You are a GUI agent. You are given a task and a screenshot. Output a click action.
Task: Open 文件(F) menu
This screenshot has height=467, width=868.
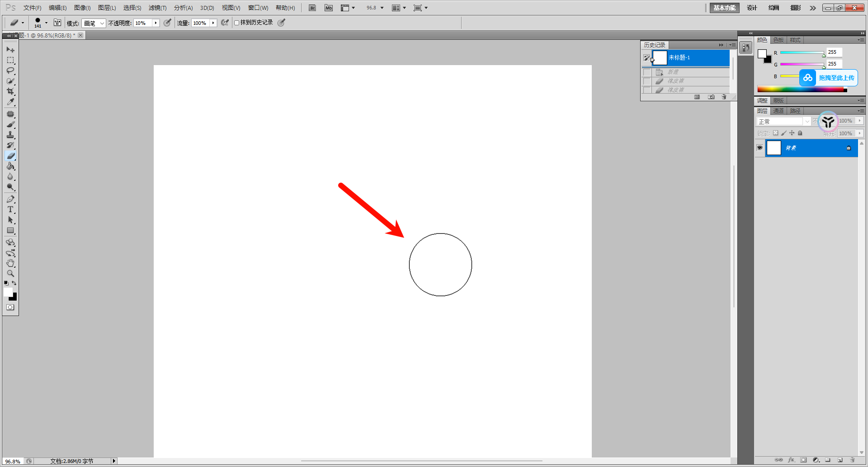click(x=33, y=8)
